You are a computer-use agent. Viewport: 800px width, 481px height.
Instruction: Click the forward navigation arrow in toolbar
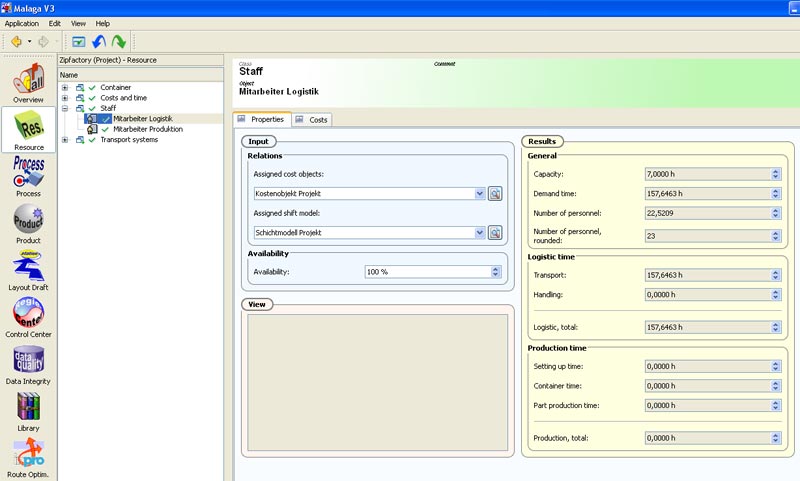tap(43, 41)
